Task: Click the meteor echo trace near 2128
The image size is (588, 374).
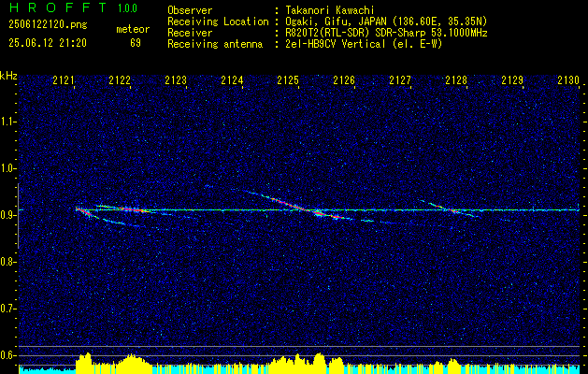Action: point(450,209)
